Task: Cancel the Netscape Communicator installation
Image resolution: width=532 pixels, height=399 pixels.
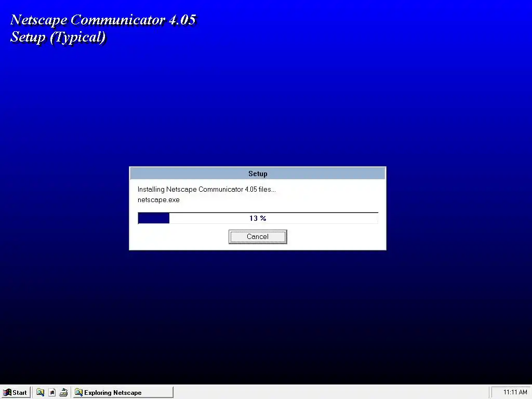Action: tap(258, 236)
